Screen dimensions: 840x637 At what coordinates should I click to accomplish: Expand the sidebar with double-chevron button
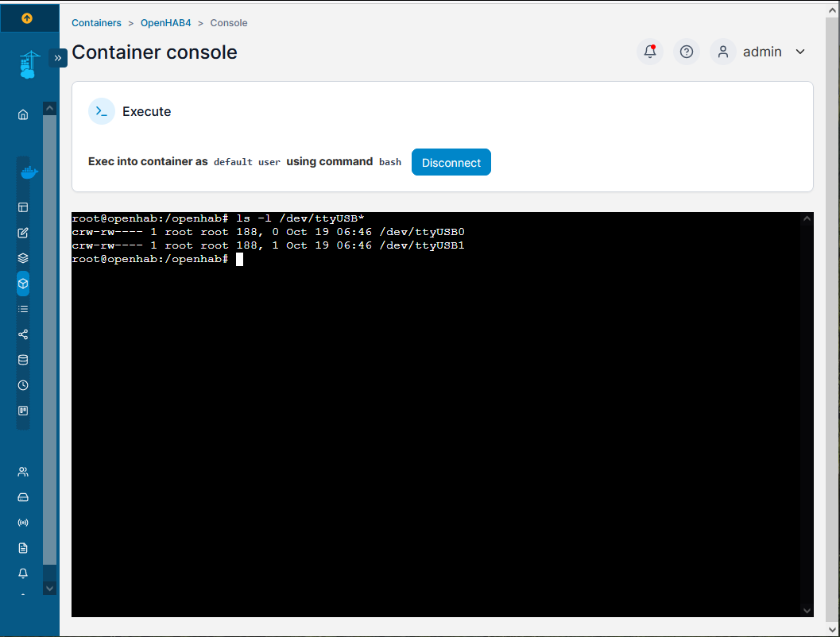click(58, 58)
